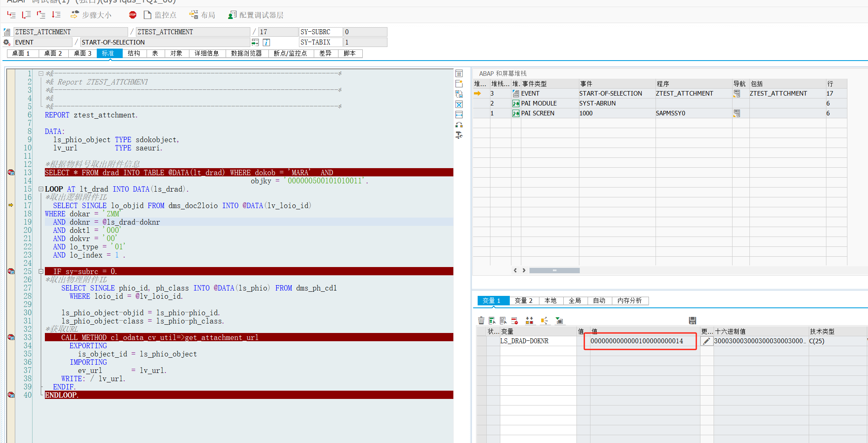The image size is (868, 443).
Task: Click the red STOP breakpoint icon
Action: pyautogui.click(x=133, y=15)
